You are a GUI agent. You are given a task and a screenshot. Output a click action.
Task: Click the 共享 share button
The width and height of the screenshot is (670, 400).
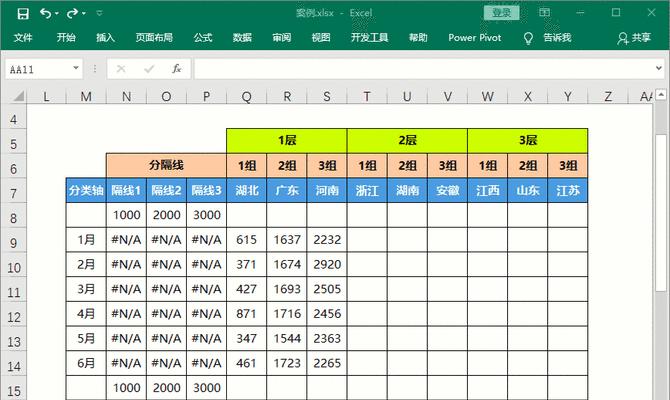[x=634, y=38]
